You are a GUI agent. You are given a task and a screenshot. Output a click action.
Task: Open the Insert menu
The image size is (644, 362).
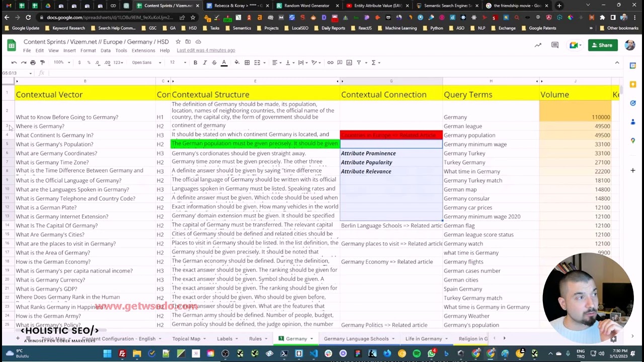pos(69,50)
